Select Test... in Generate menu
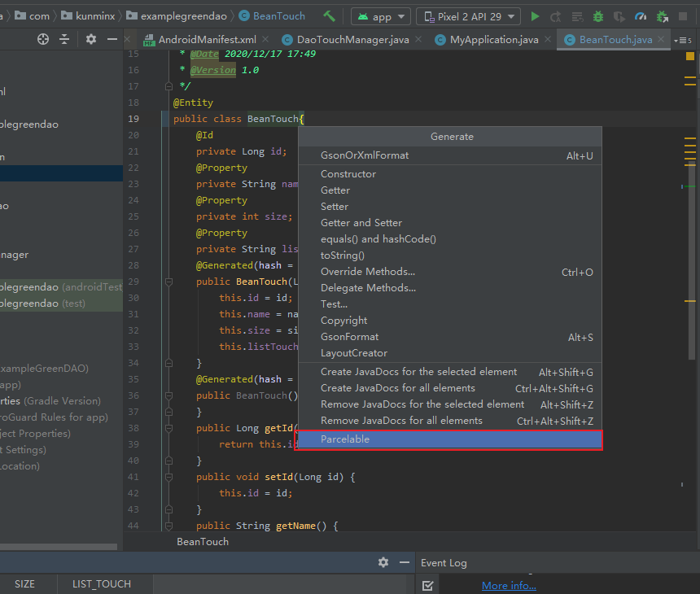This screenshot has height=594, width=700. pos(450,304)
